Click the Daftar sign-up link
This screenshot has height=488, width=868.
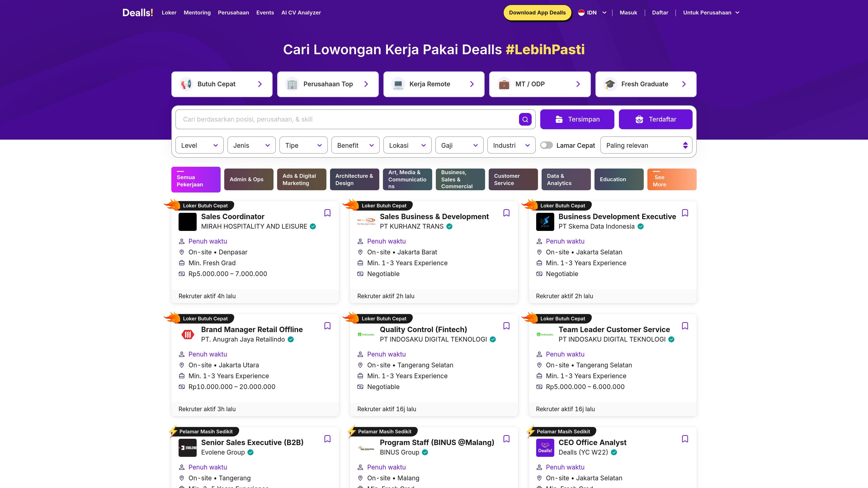tap(660, 12)
